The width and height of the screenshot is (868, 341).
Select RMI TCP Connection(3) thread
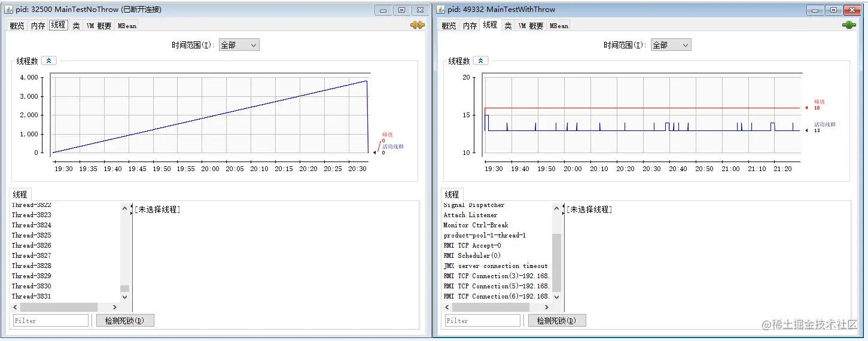point(497,276)
